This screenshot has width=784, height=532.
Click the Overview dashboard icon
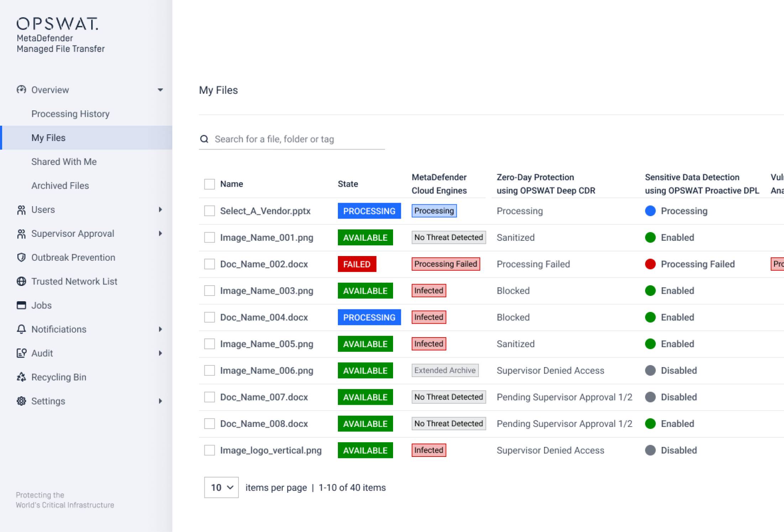point(21,89)
